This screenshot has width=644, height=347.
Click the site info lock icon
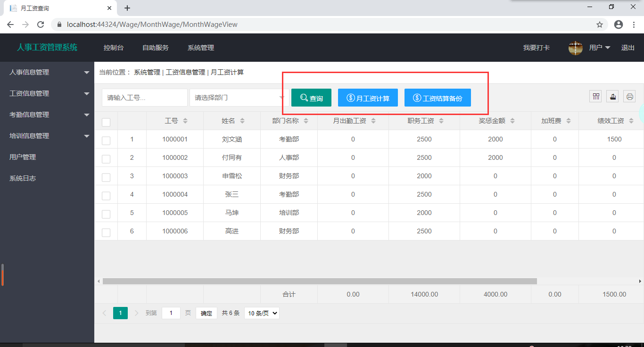[x=59, y=25]
